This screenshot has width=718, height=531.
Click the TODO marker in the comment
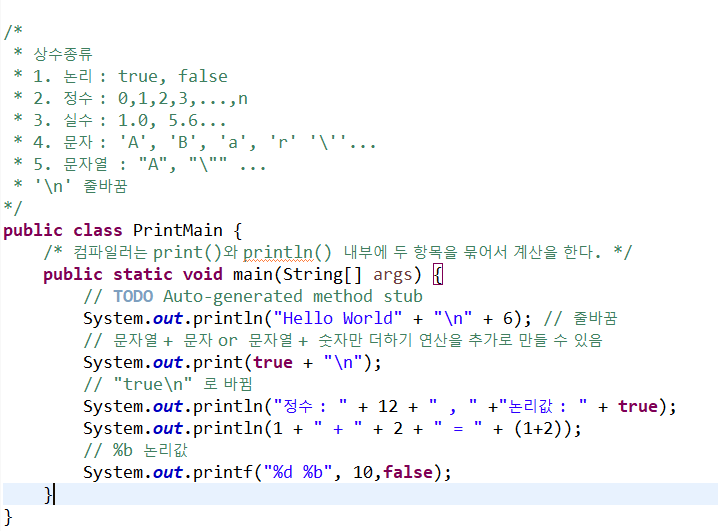click(x=133, y=297)
